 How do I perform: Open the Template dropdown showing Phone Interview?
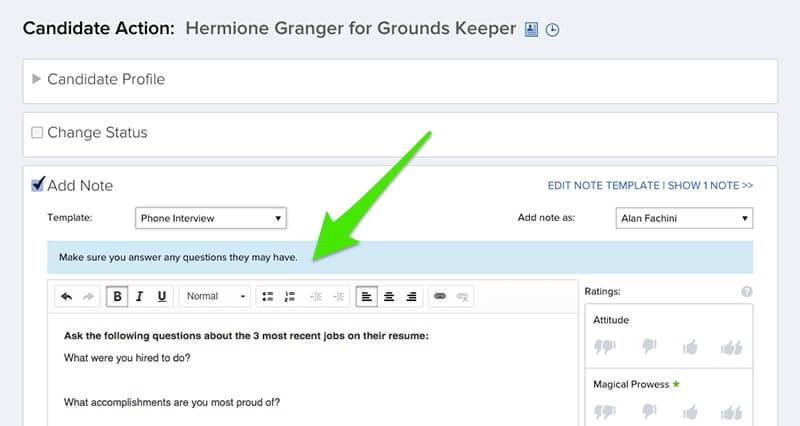click(211, 218)
